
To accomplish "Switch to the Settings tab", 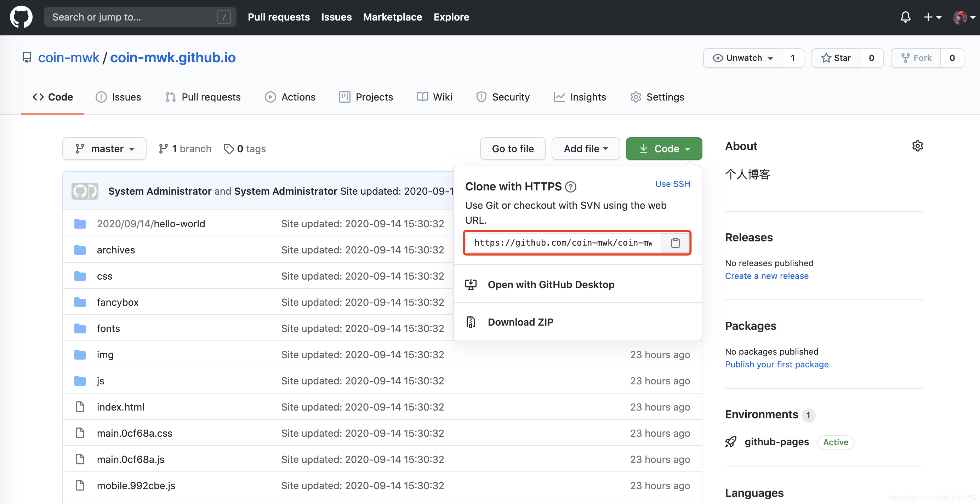I will click(657, 97).
